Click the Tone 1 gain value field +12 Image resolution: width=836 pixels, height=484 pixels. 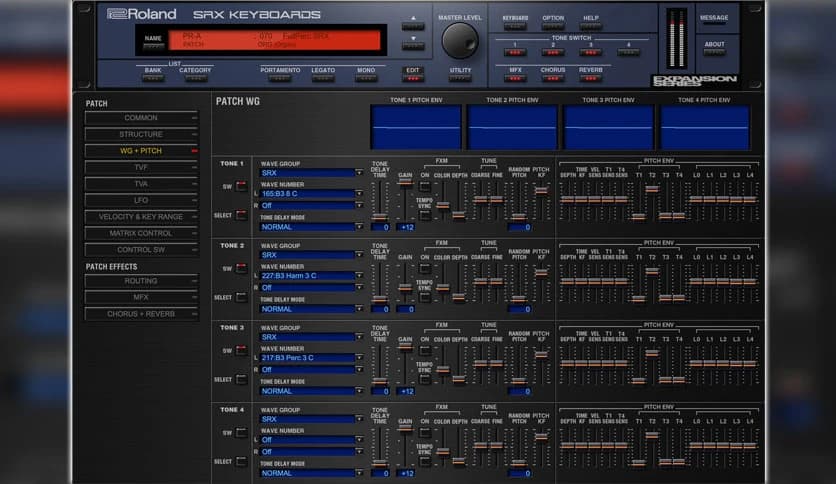(406, 227)
